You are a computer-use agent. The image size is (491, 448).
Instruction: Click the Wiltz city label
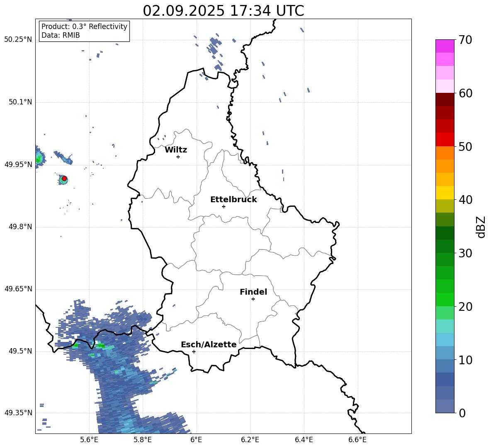click(176, 150)
